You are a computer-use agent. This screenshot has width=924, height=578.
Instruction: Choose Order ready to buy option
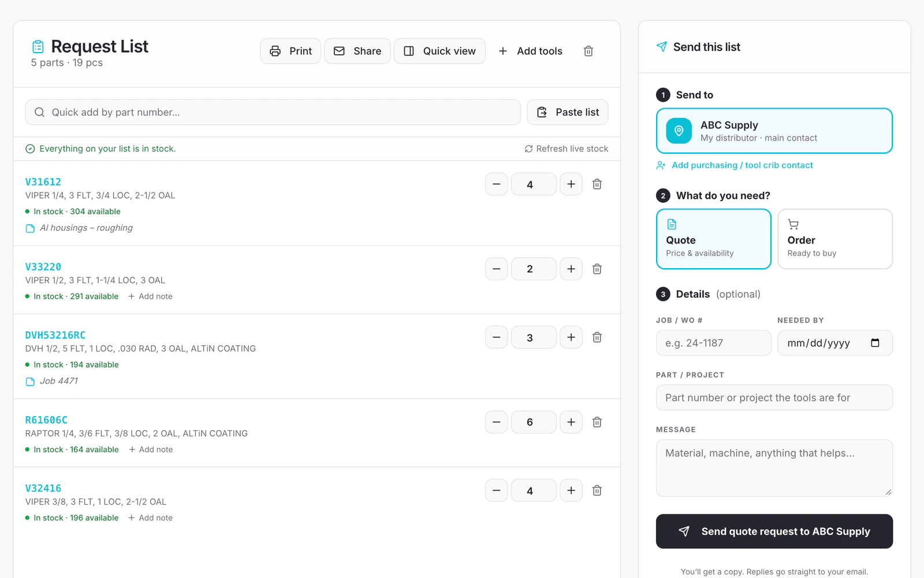(x=835, y=239)
